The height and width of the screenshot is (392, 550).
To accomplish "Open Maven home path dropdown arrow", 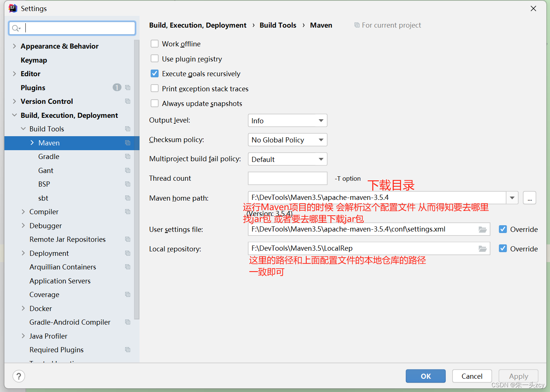I will pos(512,198).
